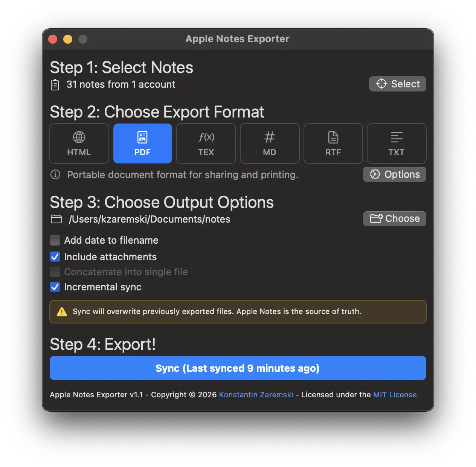Image resolution: width=476 pixels, height=467 pixels.
Task: Open the Choose output folder dialog
Action: (394, 218)
